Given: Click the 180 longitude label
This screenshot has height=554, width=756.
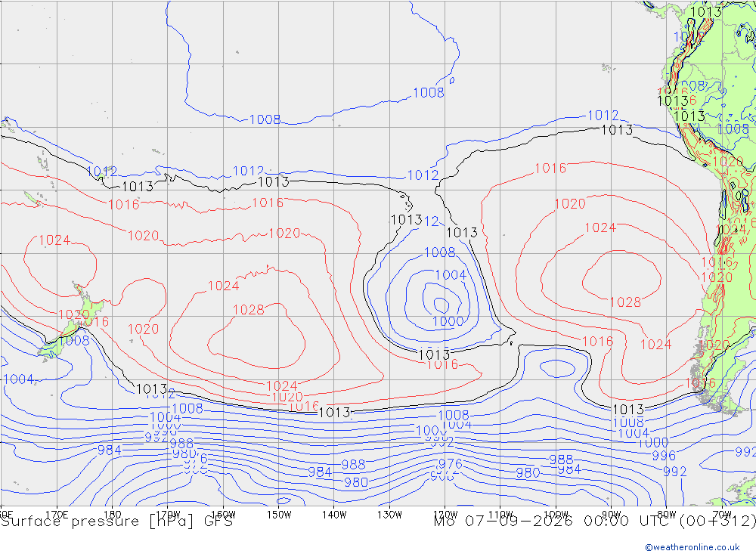Looking at the screenshot, I should click(113, 515).
